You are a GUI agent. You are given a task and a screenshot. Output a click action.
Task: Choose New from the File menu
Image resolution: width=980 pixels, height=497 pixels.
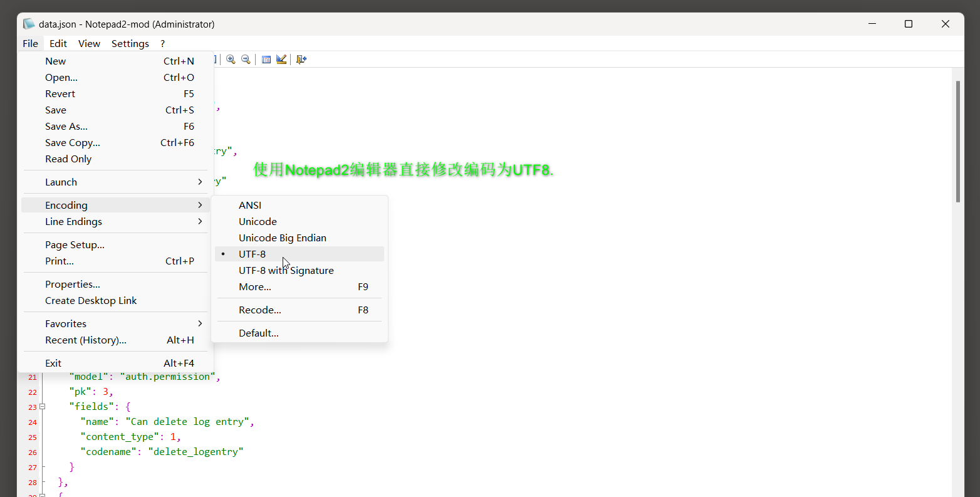point(116,61)
